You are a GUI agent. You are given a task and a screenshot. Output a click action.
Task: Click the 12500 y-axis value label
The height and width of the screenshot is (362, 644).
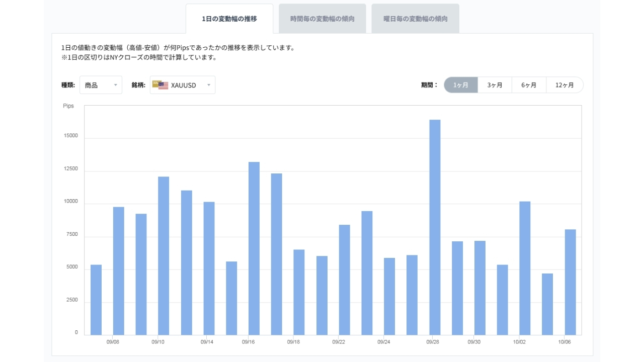[x=70, y=169]
